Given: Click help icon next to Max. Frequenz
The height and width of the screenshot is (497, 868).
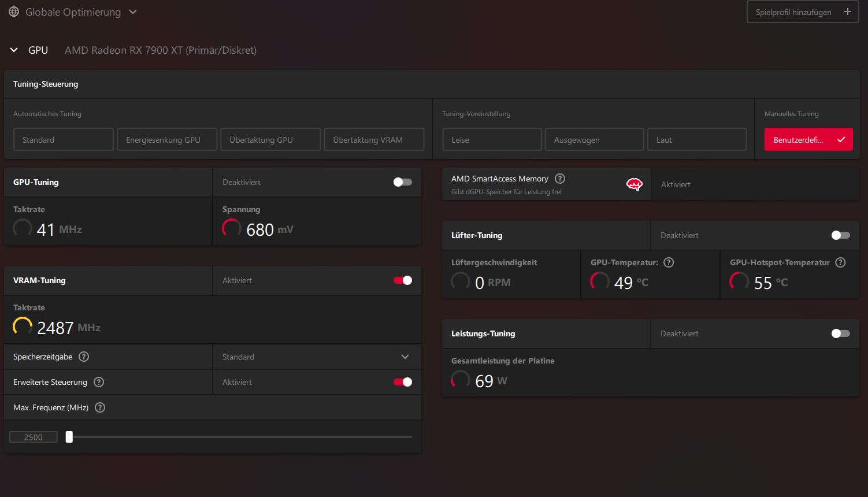Looking at the screenshot, I should [100, 407].
